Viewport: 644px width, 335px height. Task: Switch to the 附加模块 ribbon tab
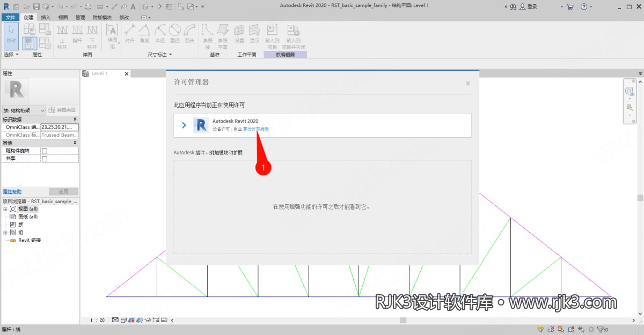pyautogui.click(x=102, y=17)
